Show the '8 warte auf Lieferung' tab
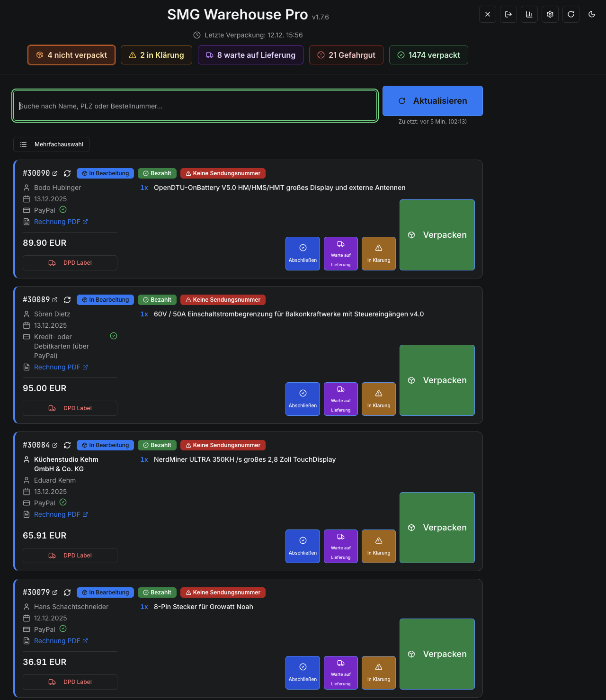The image size is (606, 700). 250,55
